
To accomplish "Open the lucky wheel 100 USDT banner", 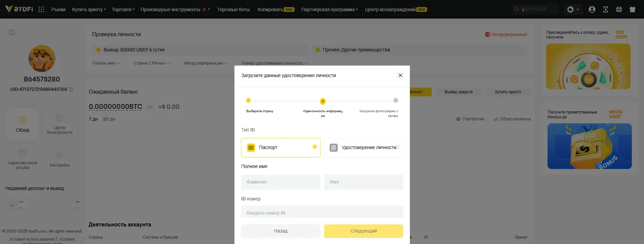I will pos(588,67).
